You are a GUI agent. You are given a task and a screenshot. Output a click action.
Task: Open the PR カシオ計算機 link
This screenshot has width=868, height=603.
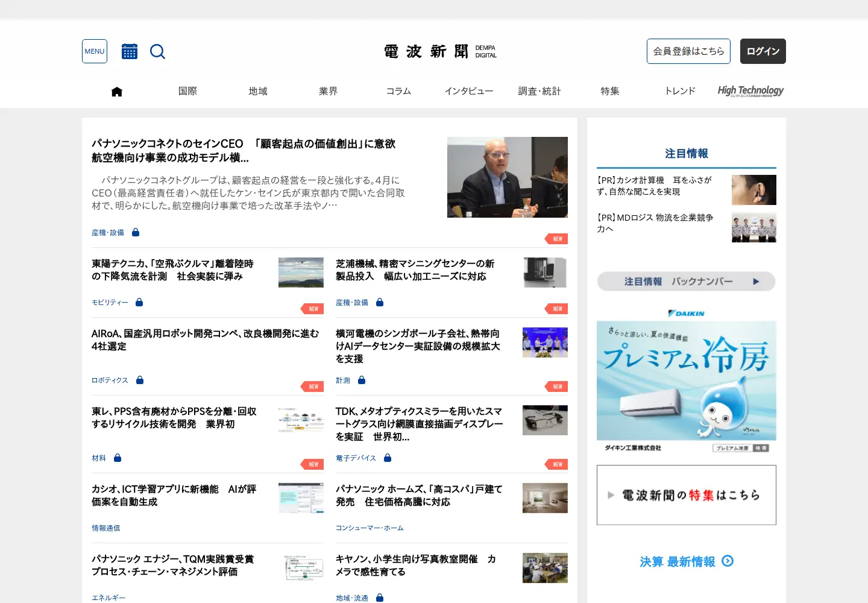tap(655, 186)
